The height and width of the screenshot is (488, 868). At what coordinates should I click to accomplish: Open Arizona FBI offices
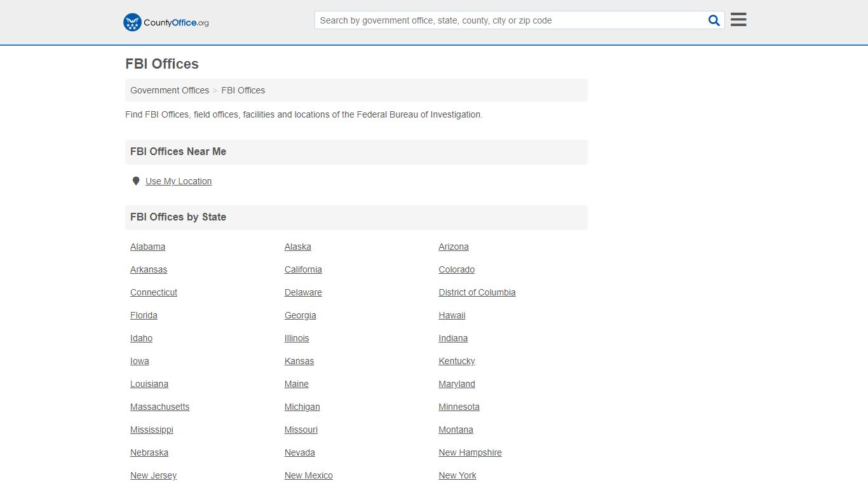[x=454, y=247]
